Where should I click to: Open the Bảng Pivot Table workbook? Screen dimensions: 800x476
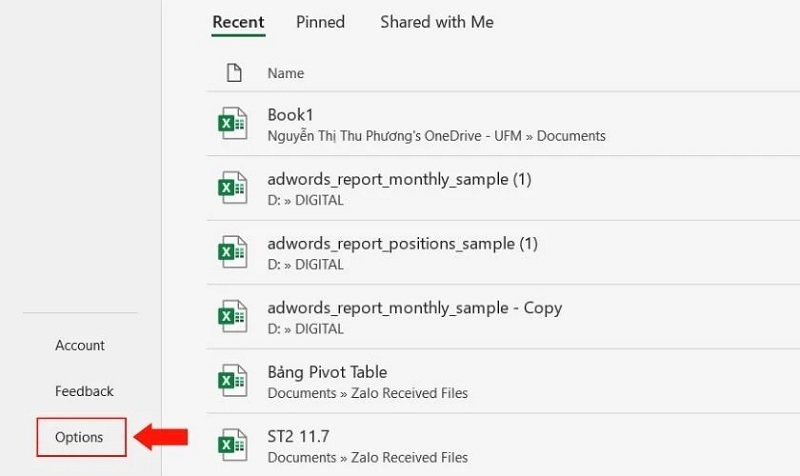pos(327,372)
